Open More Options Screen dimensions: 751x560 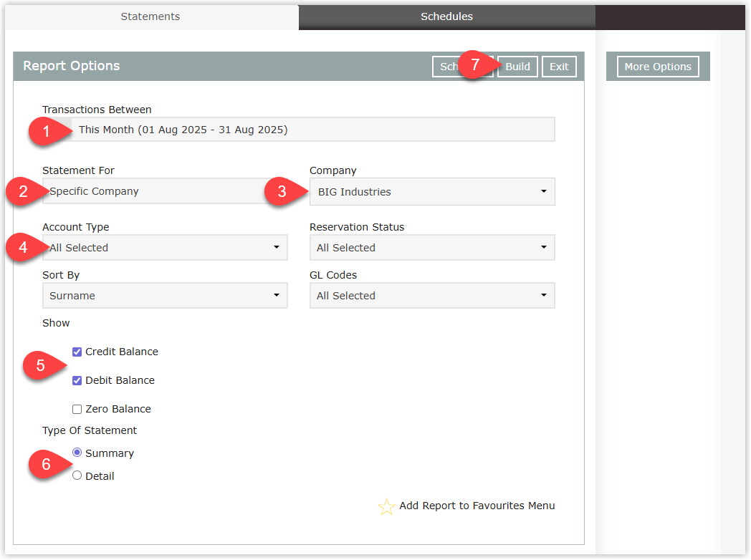pyautogui.click(x=658, y=67)
